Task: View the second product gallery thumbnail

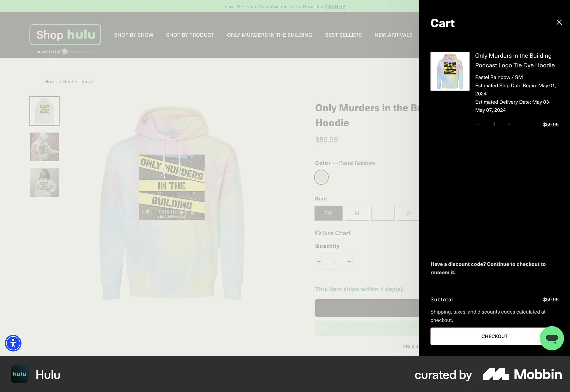Action: (45, 147)
